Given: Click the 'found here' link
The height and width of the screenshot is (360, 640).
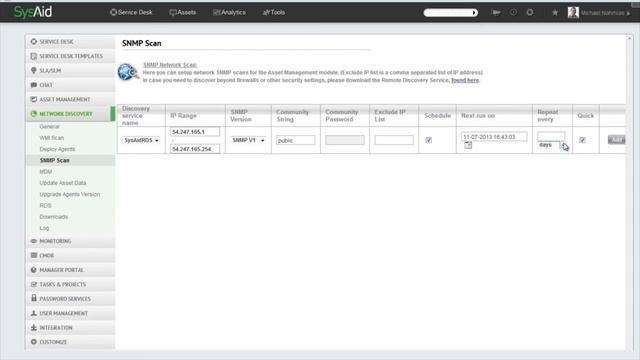Looking at the screenshot, I should (465, 80).
